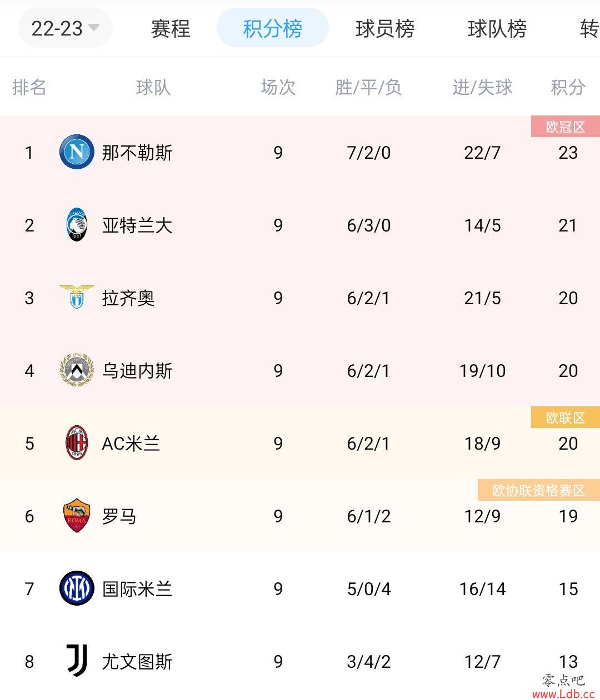The width and height of the screenshot is (600, 700).
Task: Open the Inter Milan badge
Action: click(x=77, y=588)
